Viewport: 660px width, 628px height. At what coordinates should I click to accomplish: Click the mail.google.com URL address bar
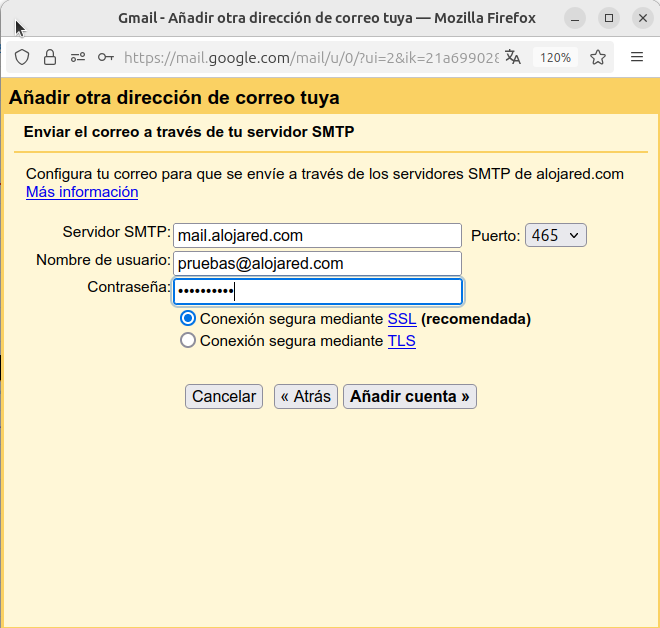pyautogui.click(x=311, y=57)
